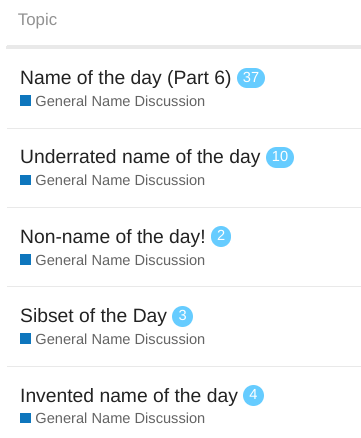Open the 'Non-name of the day!' topic
The width and height of the screenshot is (361, 438).
[x=113, y=237]
